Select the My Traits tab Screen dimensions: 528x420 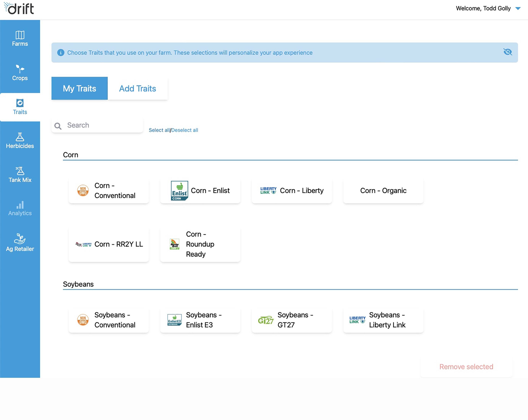point(79,88)
